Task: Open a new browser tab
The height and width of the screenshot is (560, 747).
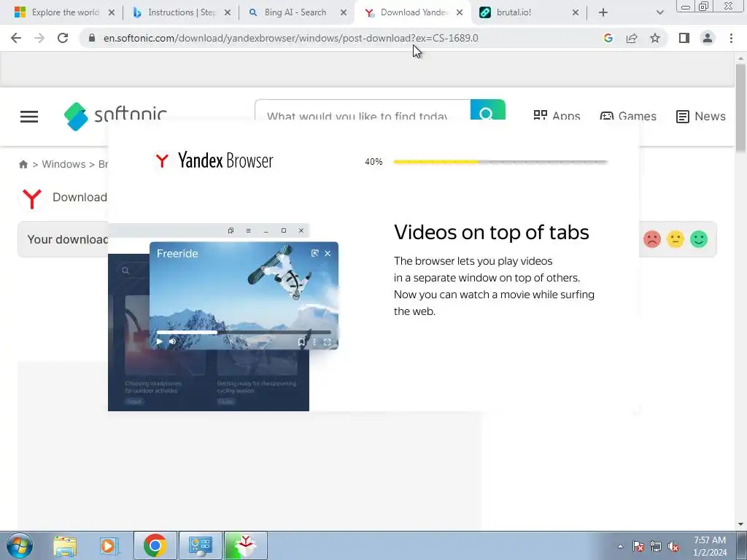Action: tap(603, 12)
